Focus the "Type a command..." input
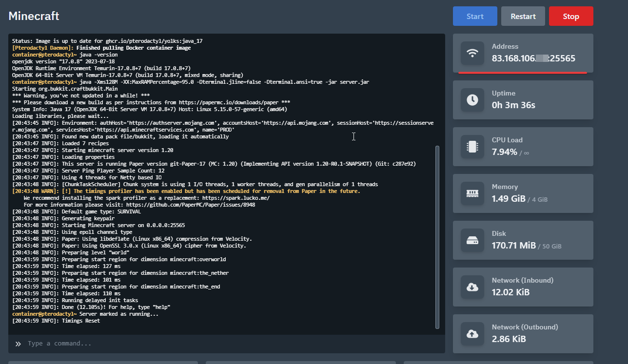The height and width of the screenshot is (364, 628). pyautogui.click(x=229, y=344)
